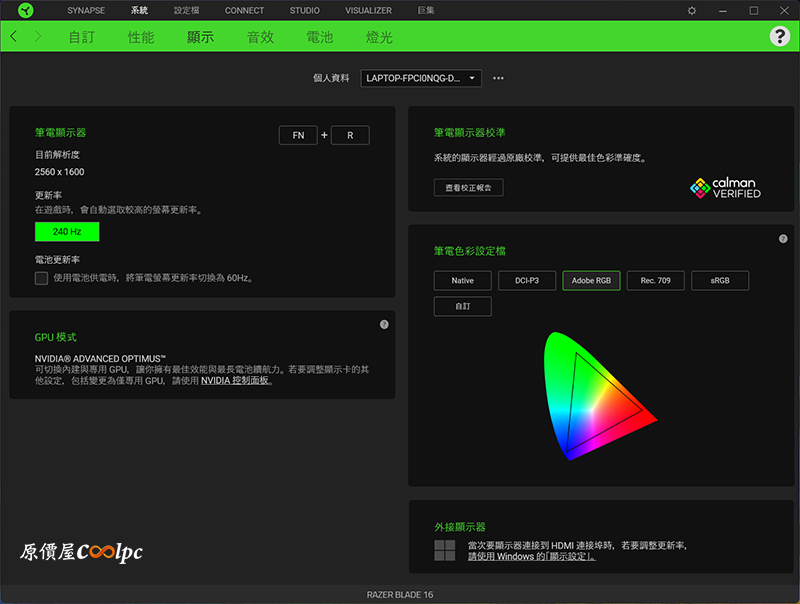Maximize the Synapse window
The image size is (800, 604).
pos(754,10)
